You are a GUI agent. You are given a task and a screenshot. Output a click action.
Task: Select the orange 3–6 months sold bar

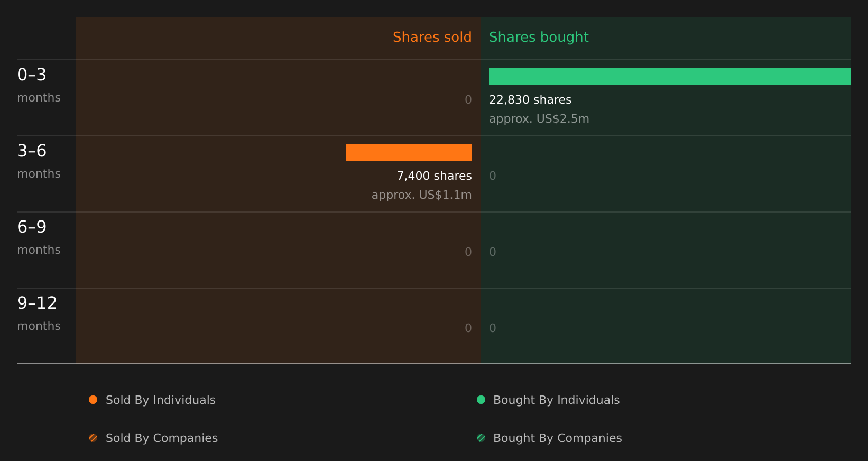click(x=409, y=152)
